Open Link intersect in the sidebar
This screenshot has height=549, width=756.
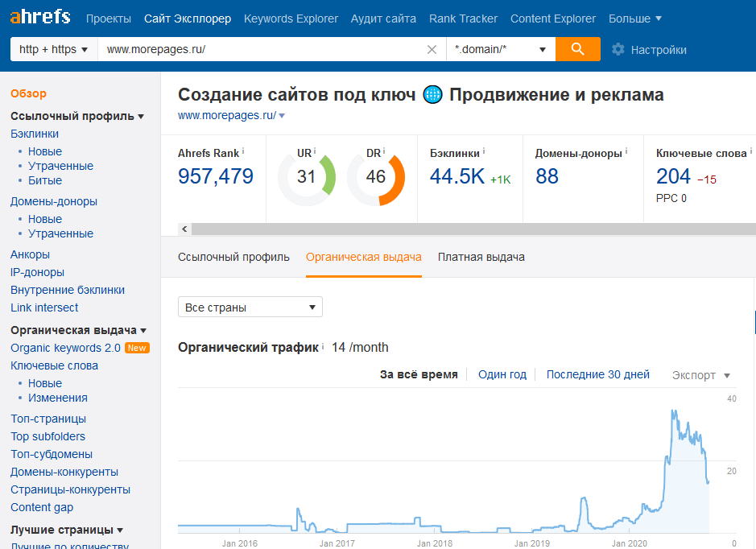[x=44, y=308]
